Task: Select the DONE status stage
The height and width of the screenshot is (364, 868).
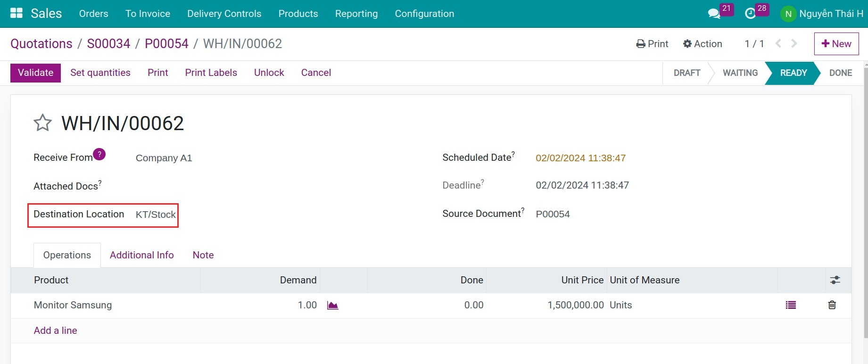Action: click(x=840, y=73)
